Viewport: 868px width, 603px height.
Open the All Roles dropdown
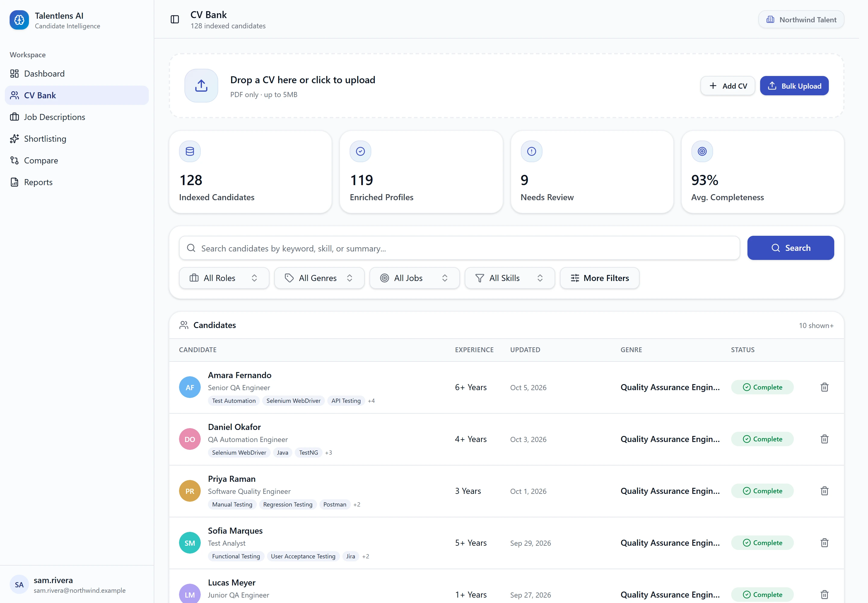point(224,278)
